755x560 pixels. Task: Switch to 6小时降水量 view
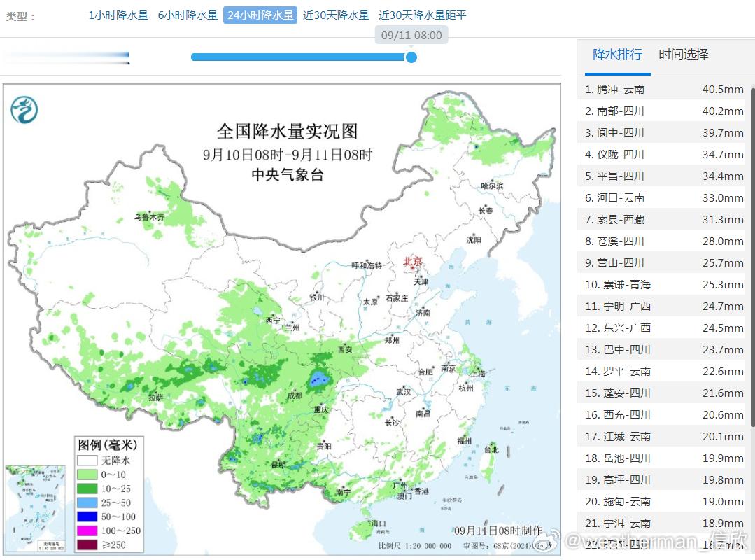pyautogui.click(x=188, y=15)
